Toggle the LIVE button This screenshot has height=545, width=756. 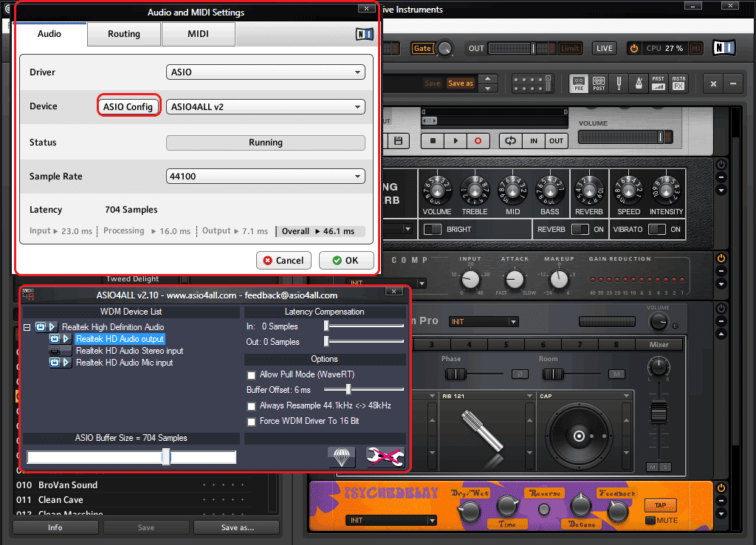pyautogui.click(x=604, y=48)
